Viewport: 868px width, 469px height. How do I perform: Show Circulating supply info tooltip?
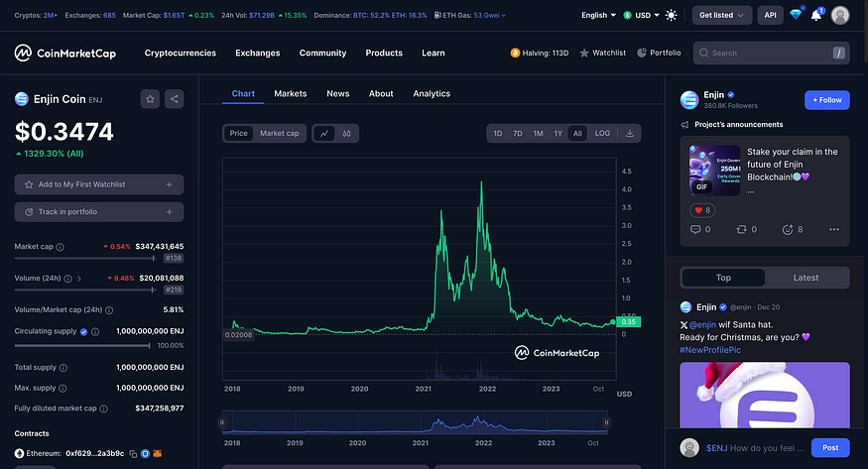(x=95, y=332)
